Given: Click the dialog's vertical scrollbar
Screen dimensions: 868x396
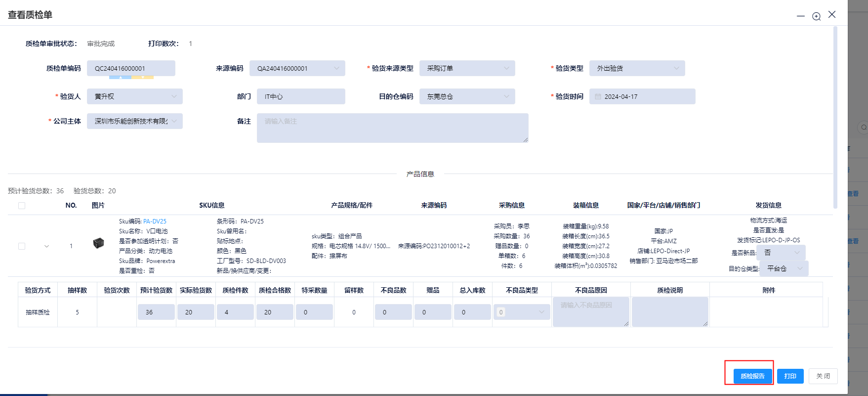Looking at the screenshot, I should [835, 118].
